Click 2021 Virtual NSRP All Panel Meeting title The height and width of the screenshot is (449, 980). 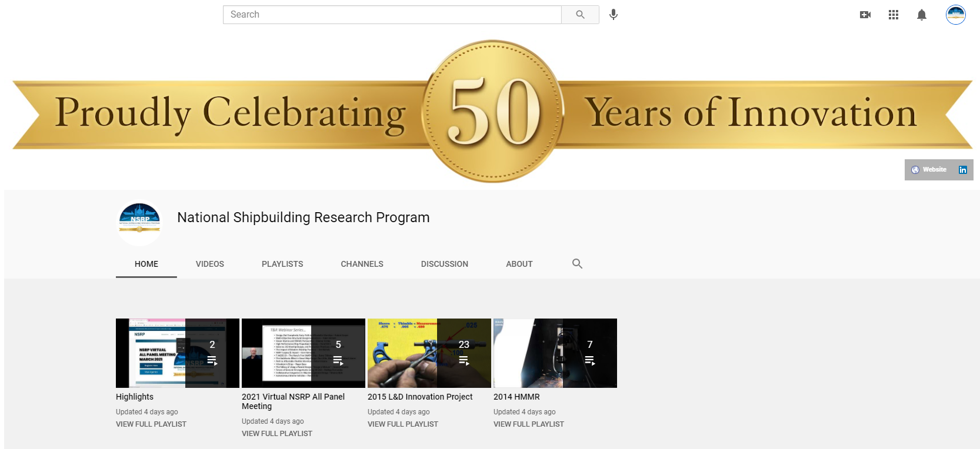click(x=293, y=401)
